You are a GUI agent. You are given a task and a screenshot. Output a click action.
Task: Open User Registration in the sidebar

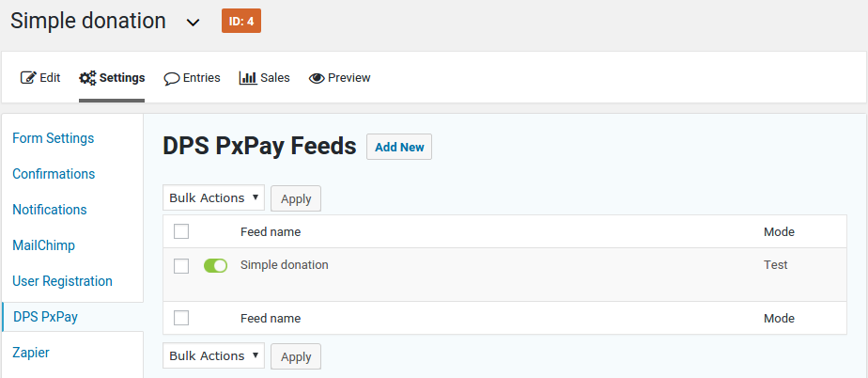(x=63, y=281)
